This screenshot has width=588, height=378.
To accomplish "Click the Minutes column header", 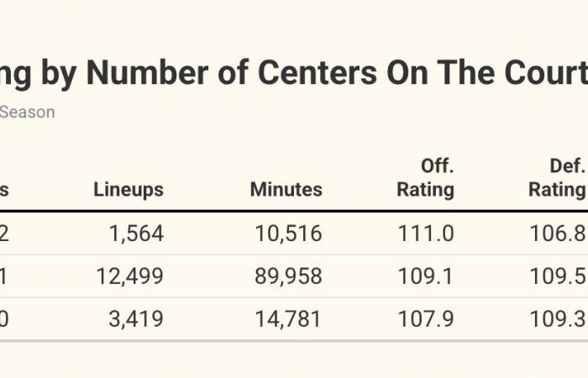I will 286,189.
